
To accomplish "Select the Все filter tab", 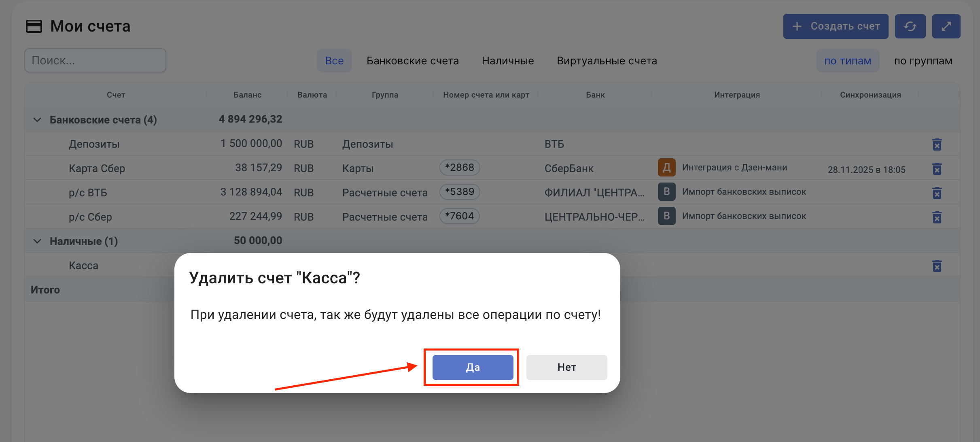I will tap(334, 61).
